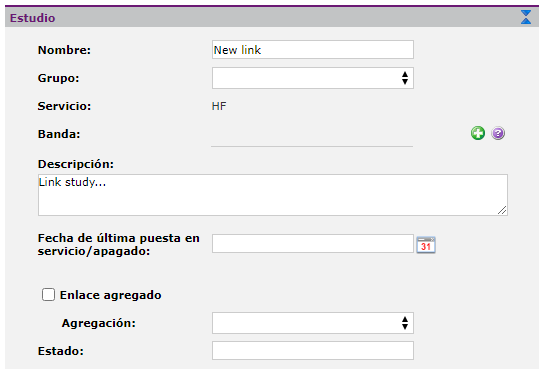Enable the Enlace agregado checkbox
The height and width of the screenshot is (375, 544).
click(x=48, y=295)
